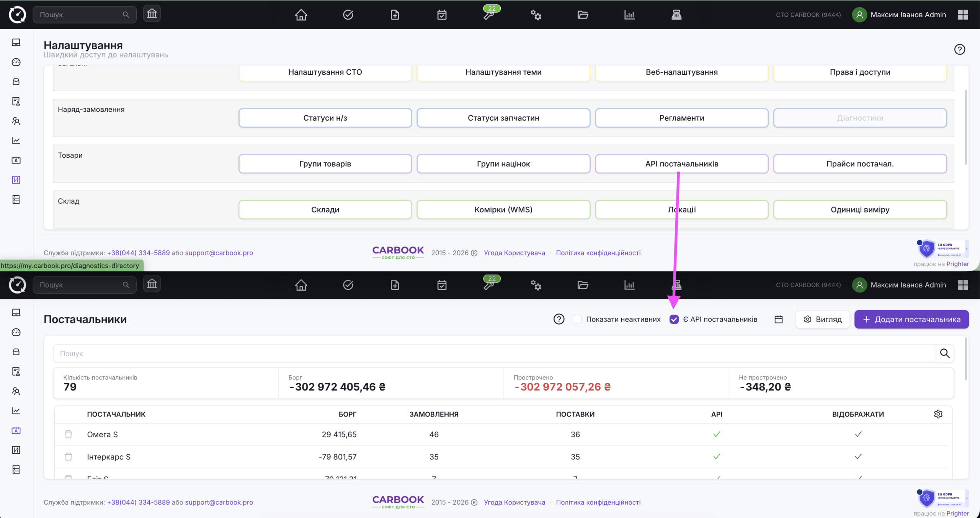The height and width of the screenshot is (518, 980).
Task: Open Комірки (WMS) settings
Action: tap(503, 209)
